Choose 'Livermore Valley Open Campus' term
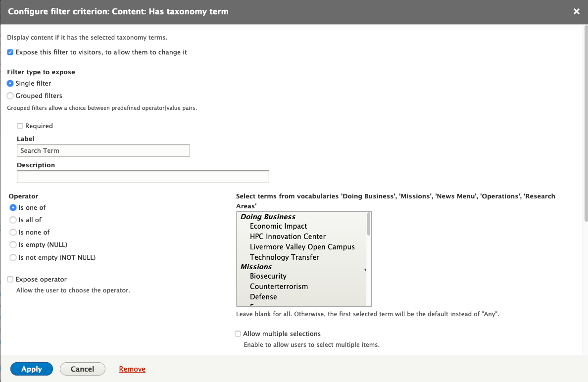The image size is (588, 382). (302, 246)
